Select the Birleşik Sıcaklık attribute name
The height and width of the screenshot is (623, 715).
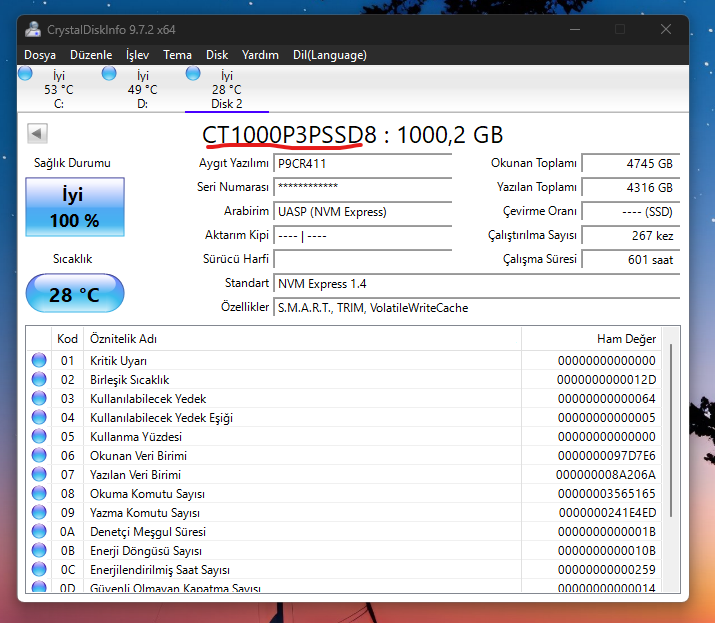[130, 379]
